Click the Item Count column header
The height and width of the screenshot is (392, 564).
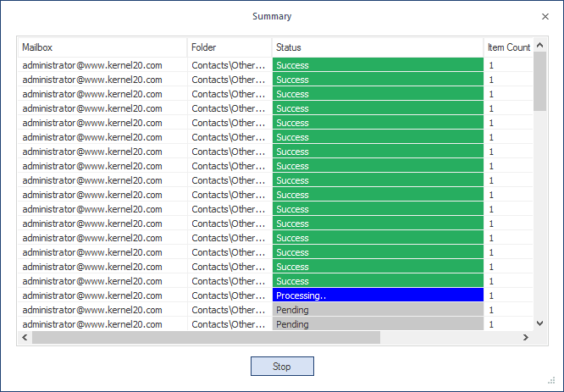point(508,47)
